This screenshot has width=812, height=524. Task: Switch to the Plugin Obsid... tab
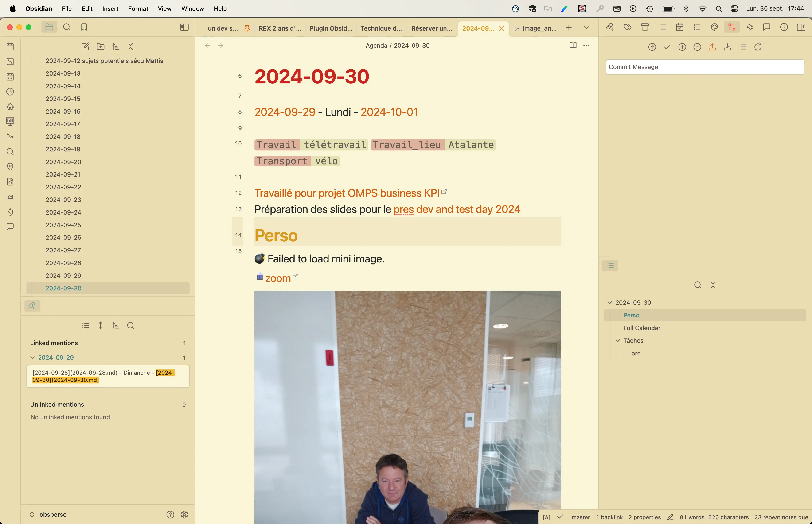click(331, 28)
